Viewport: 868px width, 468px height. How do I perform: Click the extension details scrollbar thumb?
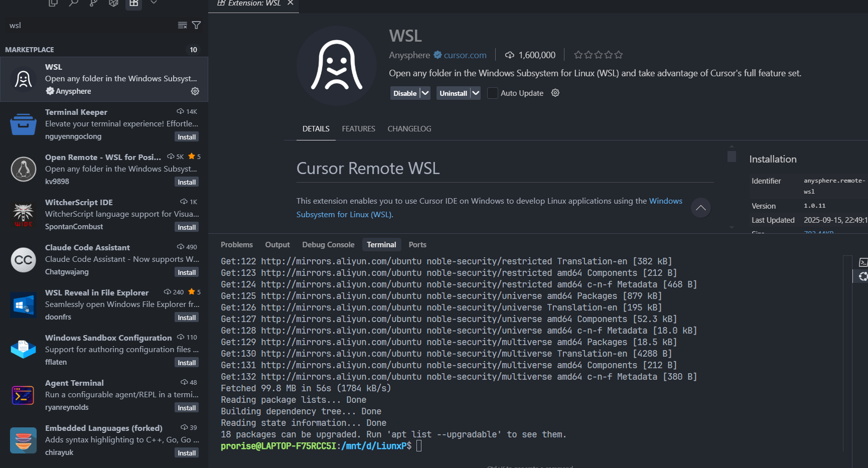[732, 157]
